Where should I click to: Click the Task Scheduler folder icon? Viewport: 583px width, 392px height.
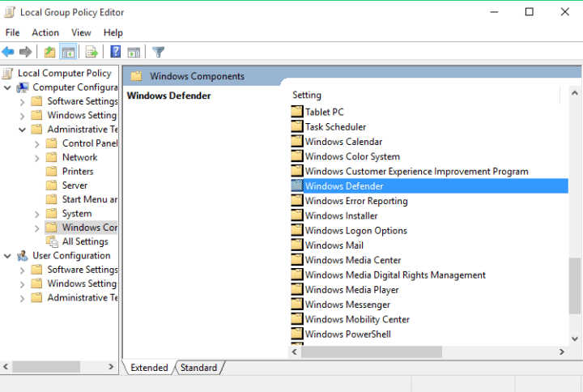pyautogui.click(x=296, y=126)
